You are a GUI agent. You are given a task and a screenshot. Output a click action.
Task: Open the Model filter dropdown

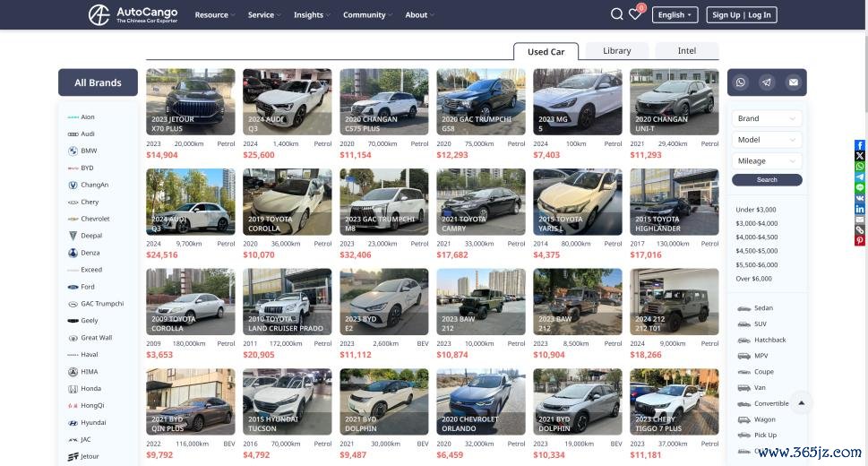[x=767, y=140]
